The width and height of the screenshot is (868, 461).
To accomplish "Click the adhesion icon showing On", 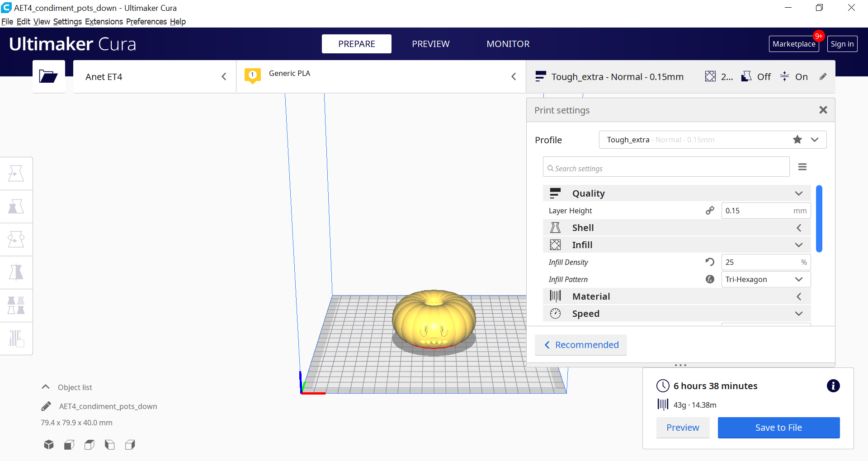I will pyautogui.click(x=785, y=76).
